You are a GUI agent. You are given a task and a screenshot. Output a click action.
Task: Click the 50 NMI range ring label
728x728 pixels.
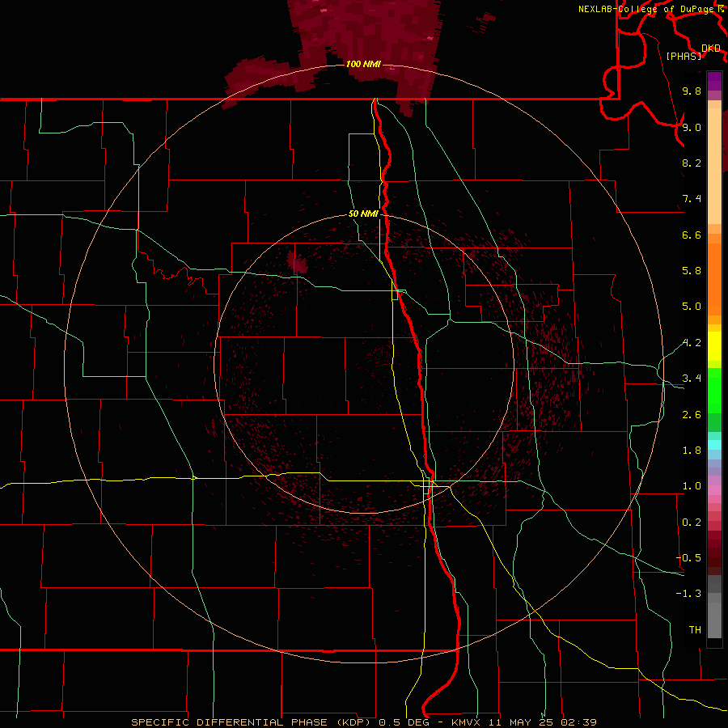[363, 214]
